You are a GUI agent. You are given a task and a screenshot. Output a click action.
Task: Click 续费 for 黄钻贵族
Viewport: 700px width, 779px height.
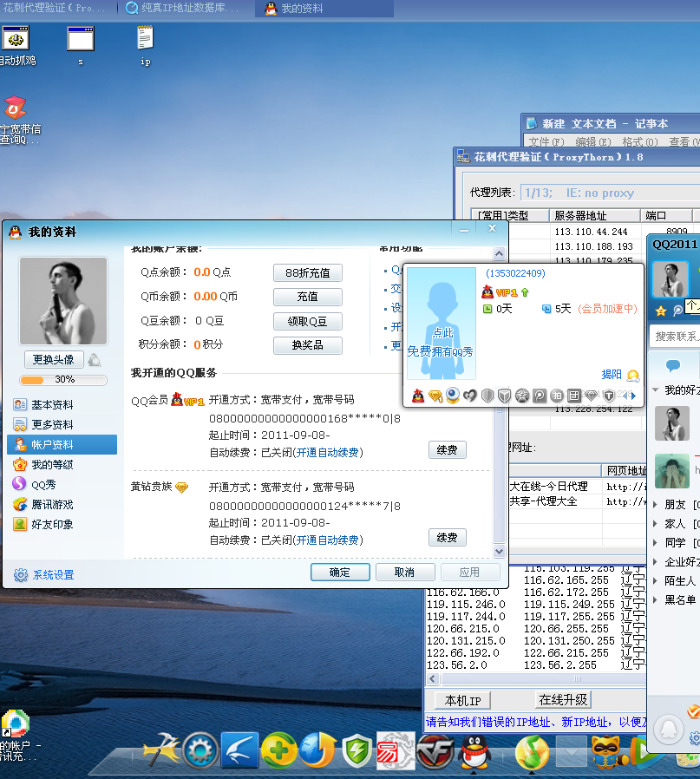click(447, 538)
